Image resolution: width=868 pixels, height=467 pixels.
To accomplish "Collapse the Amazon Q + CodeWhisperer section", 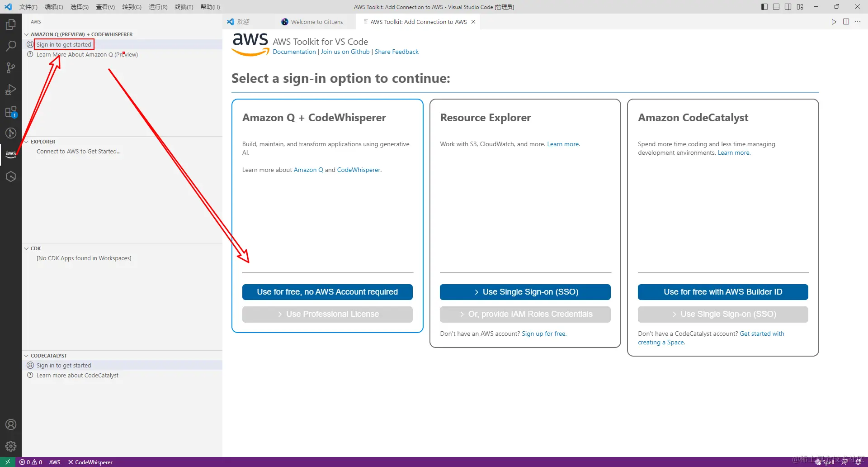I will [x=26, y=34].
